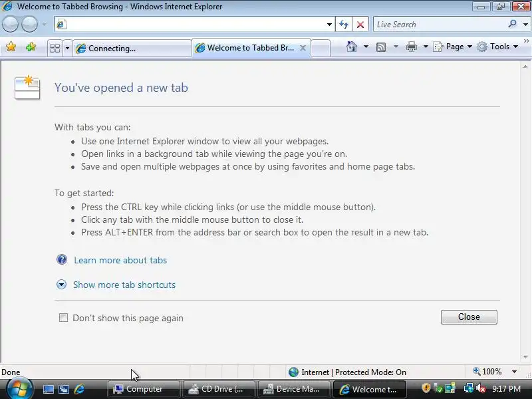Click the Forward navigation button
The image size is (532, 399).
point(30,25)
